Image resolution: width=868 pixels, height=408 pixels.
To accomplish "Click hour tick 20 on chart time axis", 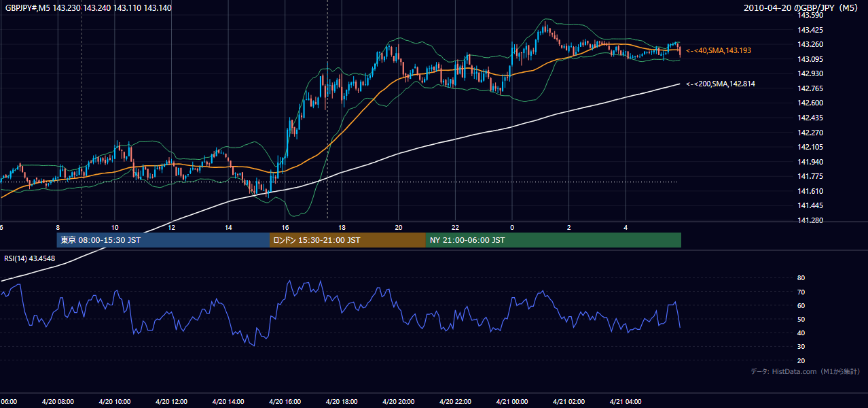I will point(399,227).
